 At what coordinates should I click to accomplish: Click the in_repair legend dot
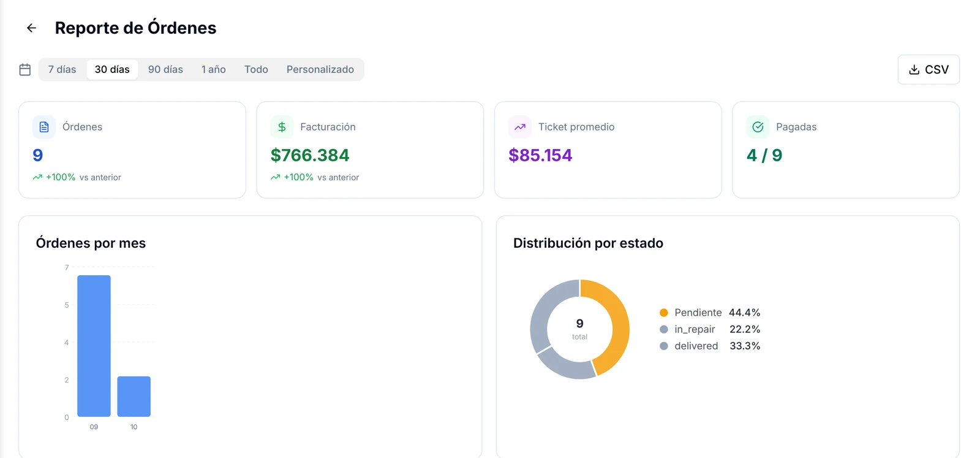(x=663, y=329)
